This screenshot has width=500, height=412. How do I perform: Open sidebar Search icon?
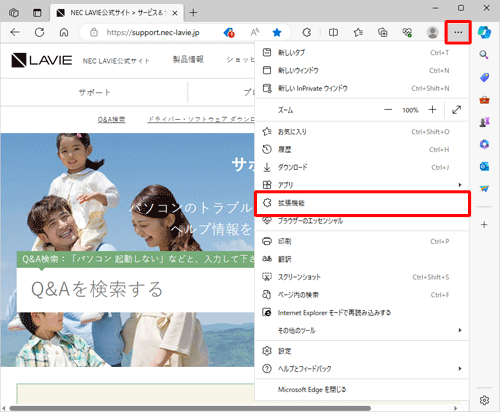484,55
